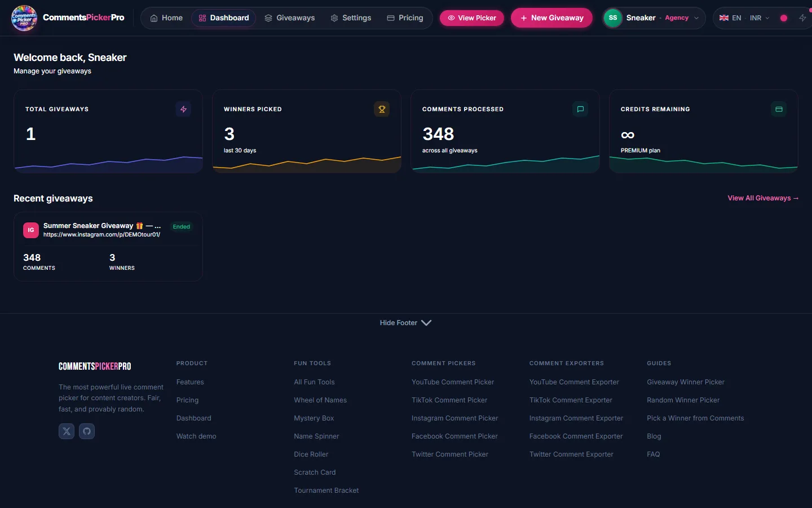Click the pink theme color dot in header
The height and width of the screenshot is (508, 812).
pyautogui.click(x=784, y=17)
